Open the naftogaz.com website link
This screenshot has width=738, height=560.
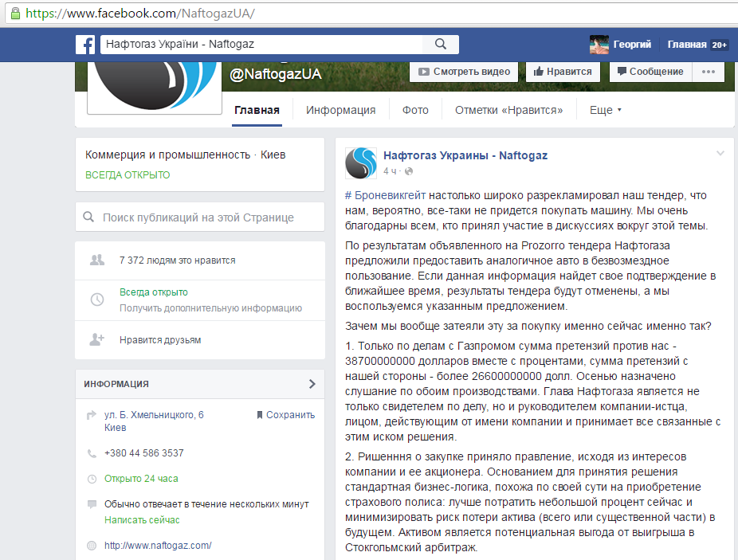pos(158,546)
